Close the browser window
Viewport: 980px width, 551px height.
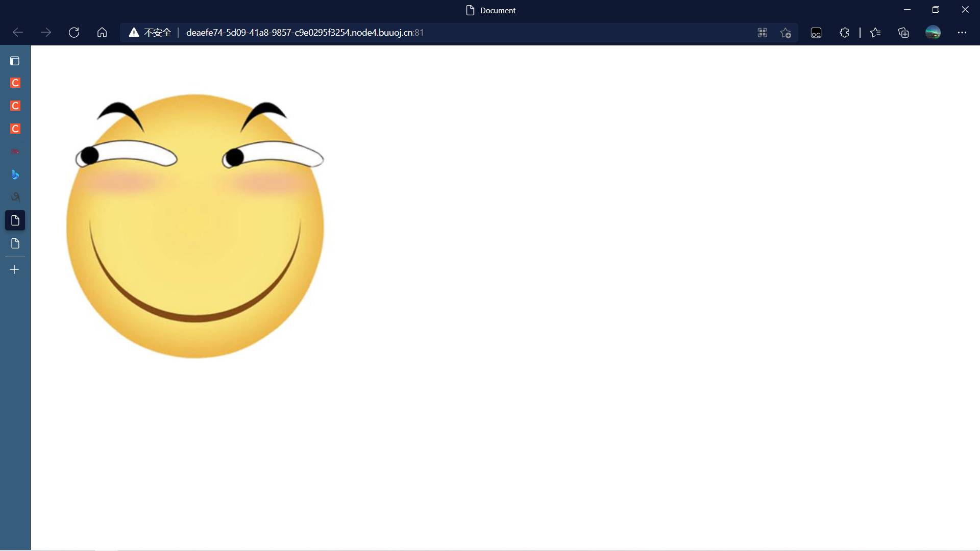965,10
